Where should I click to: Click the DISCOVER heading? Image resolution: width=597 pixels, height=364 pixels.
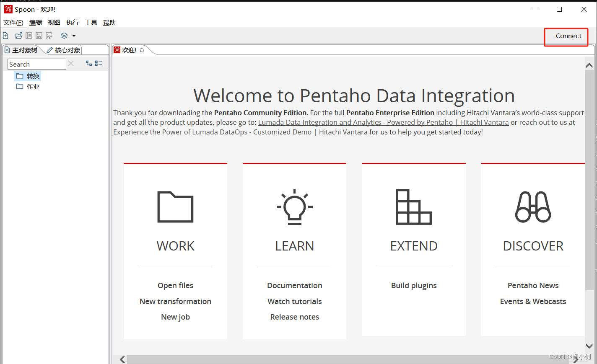point(533,246)
